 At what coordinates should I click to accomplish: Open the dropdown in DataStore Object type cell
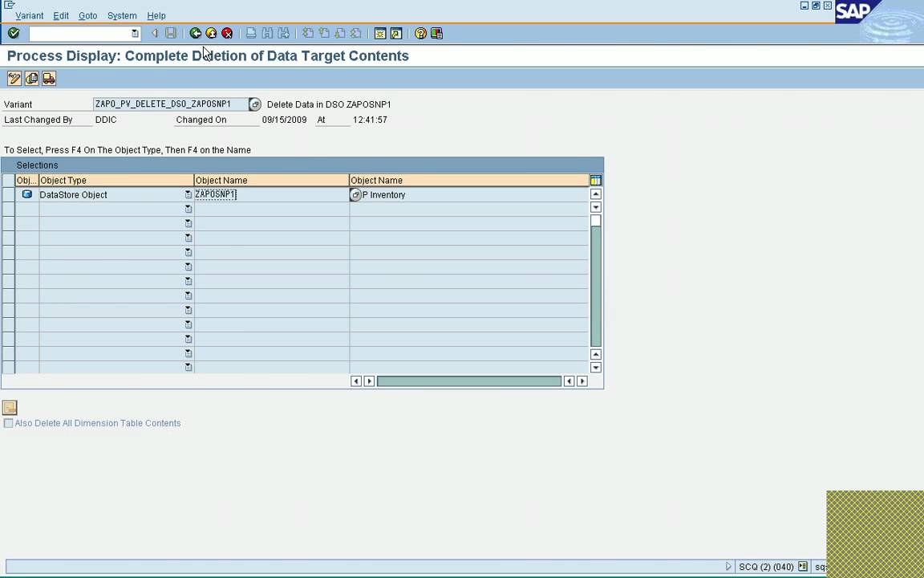click(x=188, y=194)
